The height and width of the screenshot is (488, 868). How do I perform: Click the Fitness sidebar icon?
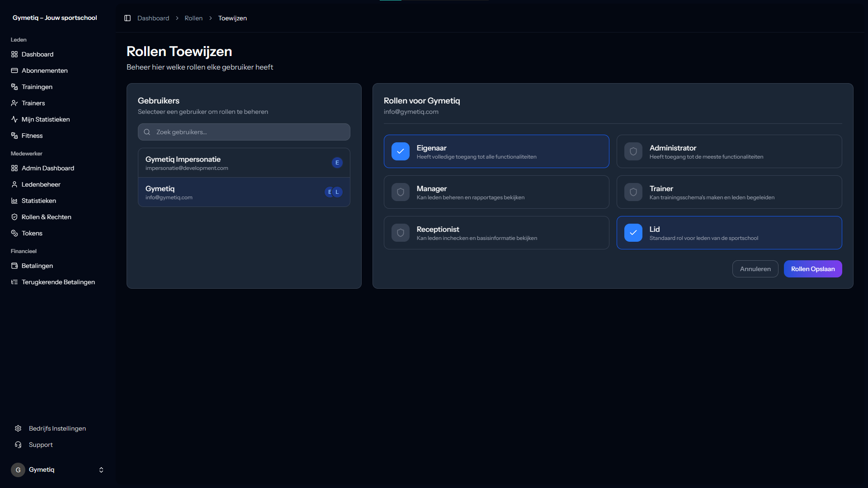click(14, 136)
